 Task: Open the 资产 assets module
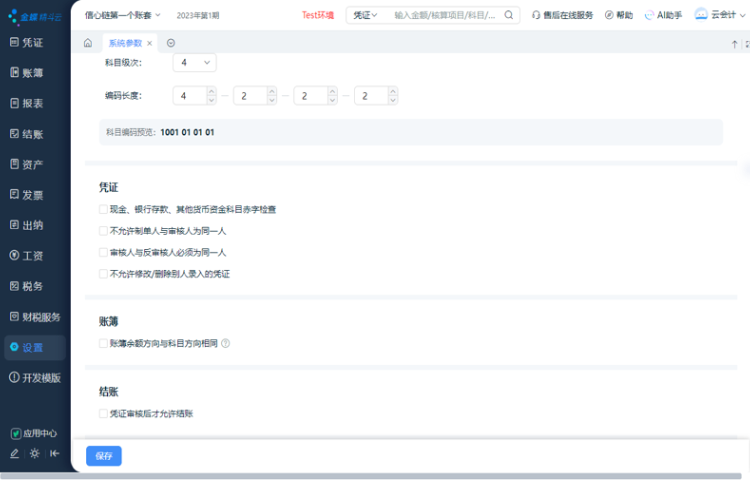(x=32, y=164)
